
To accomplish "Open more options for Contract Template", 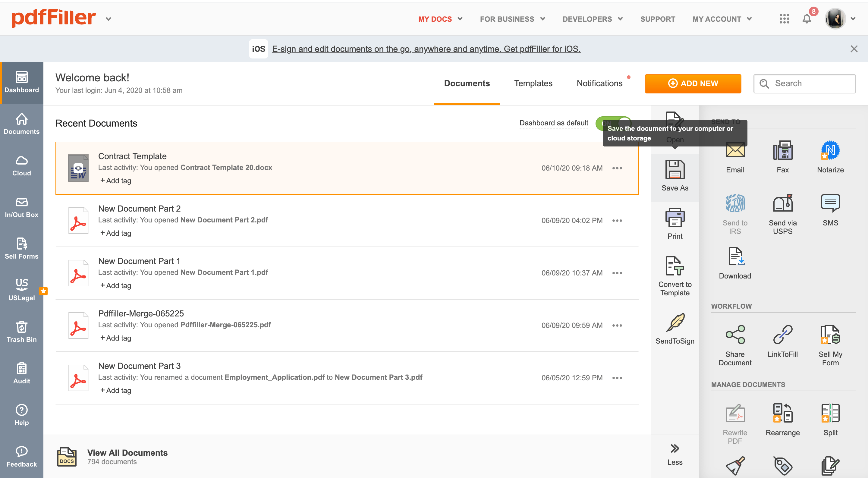I will pos(617,168).
